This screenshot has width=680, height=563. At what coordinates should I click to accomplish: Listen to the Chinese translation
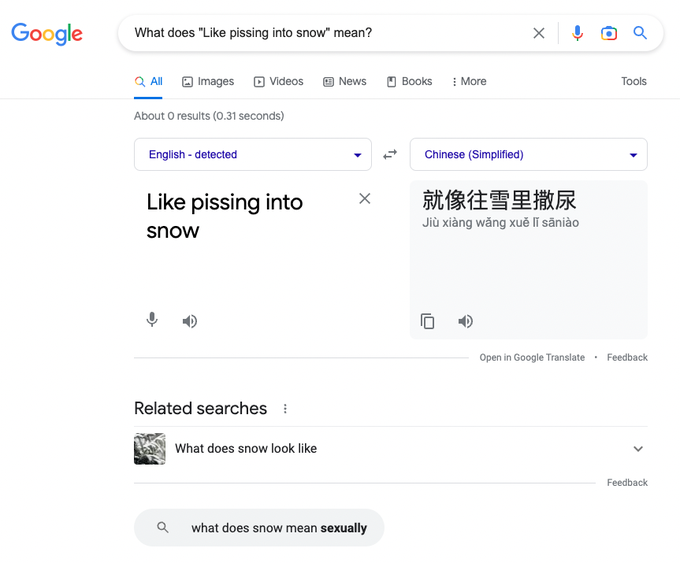465,321
